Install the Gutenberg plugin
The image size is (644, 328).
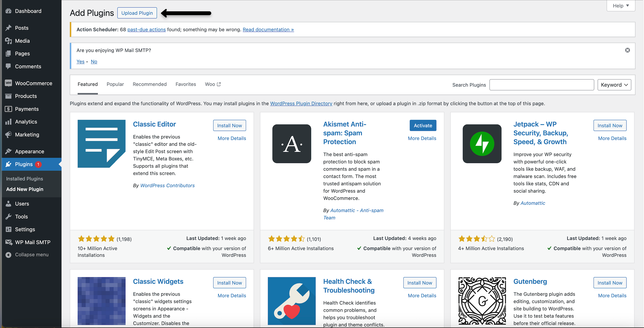[610, 283]
